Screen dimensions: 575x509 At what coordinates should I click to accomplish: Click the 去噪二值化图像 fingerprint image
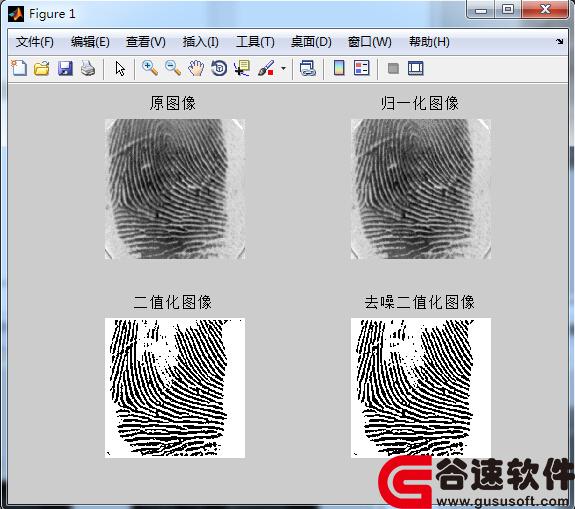tap(421, 388)
